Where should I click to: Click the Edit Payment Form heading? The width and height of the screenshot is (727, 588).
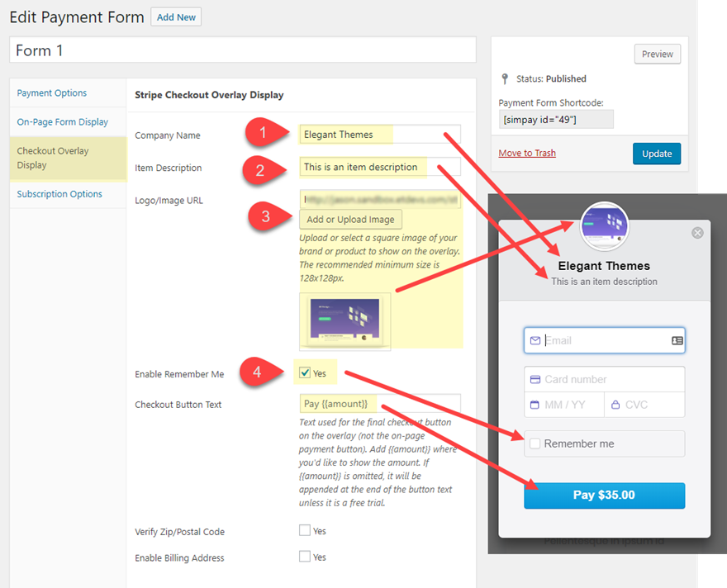pyautogui.click(x=77, y=17)
